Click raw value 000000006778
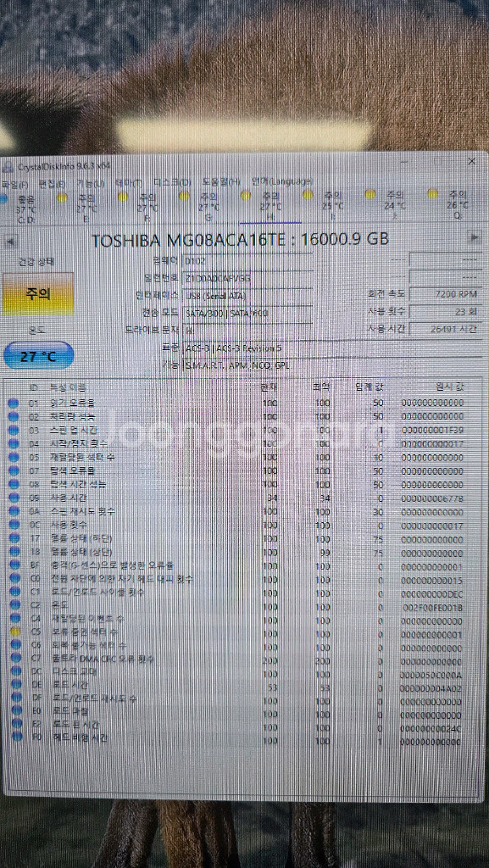 (432, 498)
